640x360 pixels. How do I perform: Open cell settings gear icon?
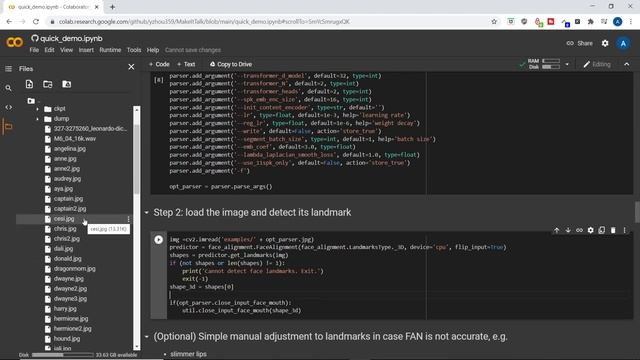[591, 231]
